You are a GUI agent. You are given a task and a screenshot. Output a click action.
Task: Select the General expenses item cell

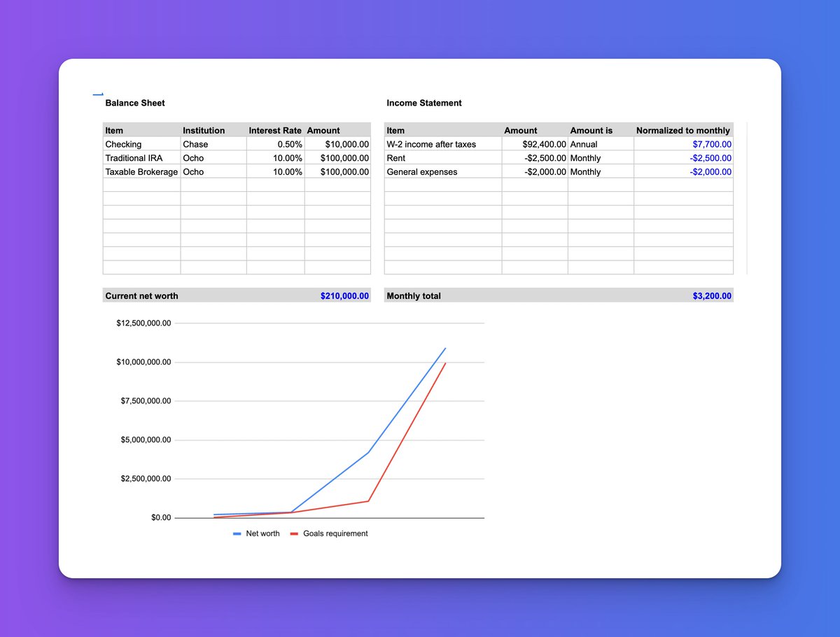pyautogui.click(x=443, y=171)
